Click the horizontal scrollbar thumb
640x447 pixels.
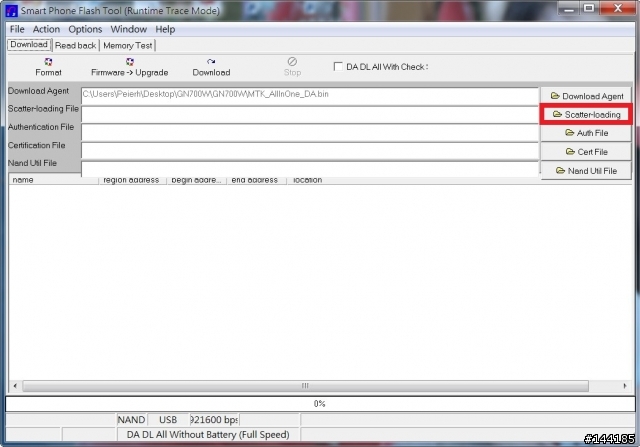coord(305,386)
